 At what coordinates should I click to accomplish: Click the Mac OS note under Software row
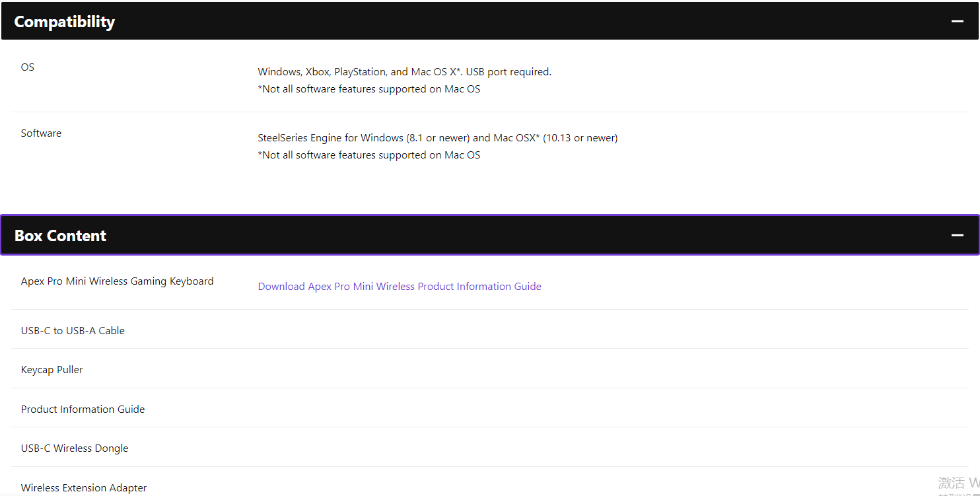coord(369,155)
